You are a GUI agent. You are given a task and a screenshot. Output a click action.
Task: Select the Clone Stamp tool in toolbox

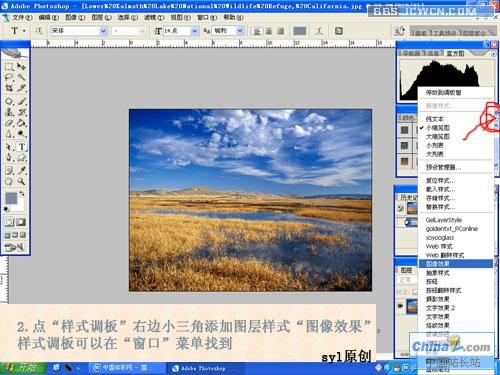tap(9, 112)
